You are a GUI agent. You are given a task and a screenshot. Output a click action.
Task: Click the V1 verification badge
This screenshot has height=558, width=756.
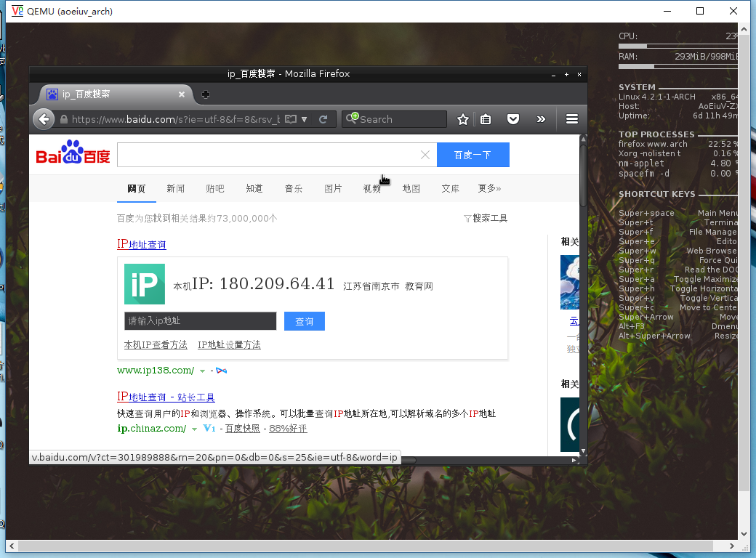(x=209, y=428)
